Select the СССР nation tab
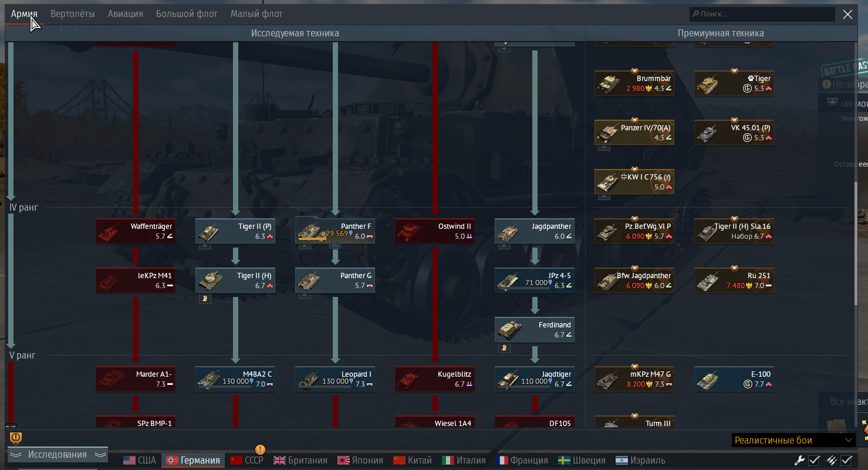The width and height of the screenshot is (868, 470). pos(247,461)
